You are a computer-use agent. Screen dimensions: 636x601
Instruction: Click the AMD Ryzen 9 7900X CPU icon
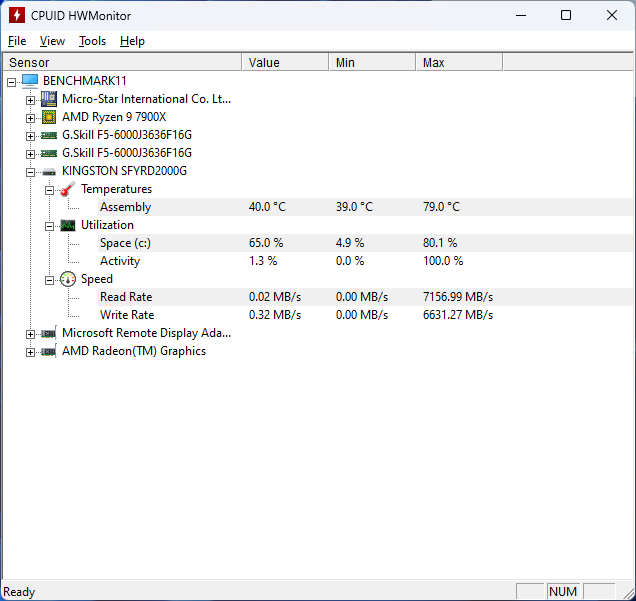(49, 117)
